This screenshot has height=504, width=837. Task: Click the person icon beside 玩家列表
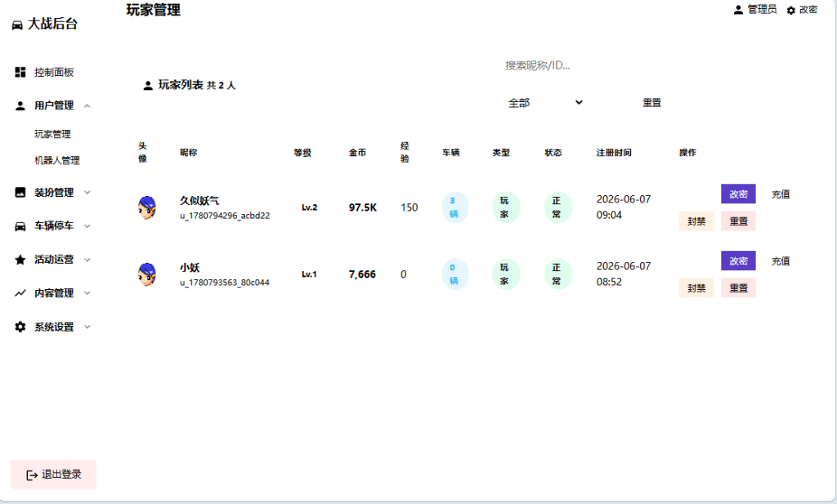pos(148,85)
